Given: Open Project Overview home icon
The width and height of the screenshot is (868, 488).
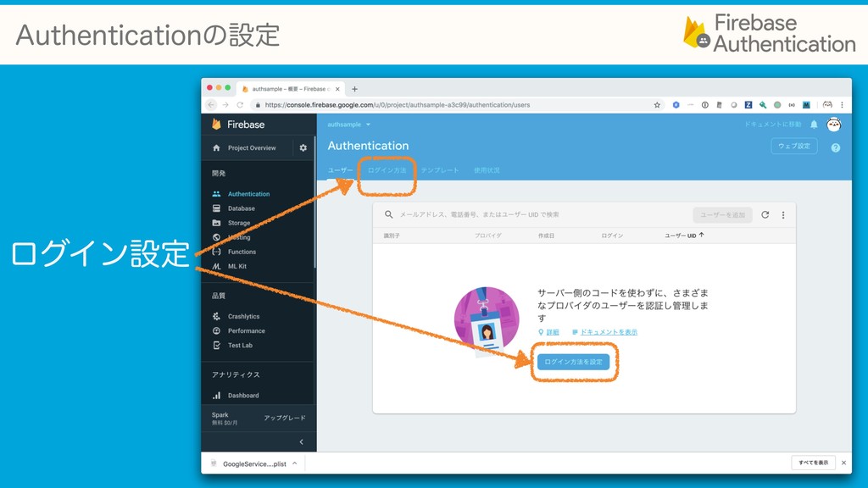Looking at the screenshot, I should coord(216,147).
